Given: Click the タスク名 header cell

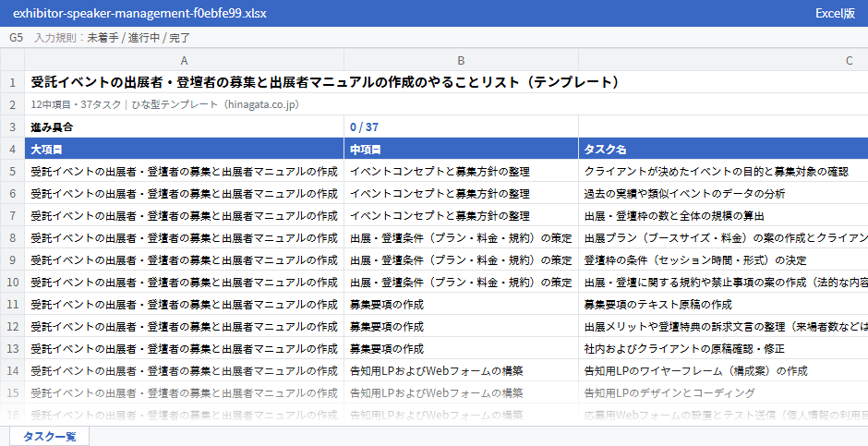Looking at the screenshot, I should tap(723, 149).
